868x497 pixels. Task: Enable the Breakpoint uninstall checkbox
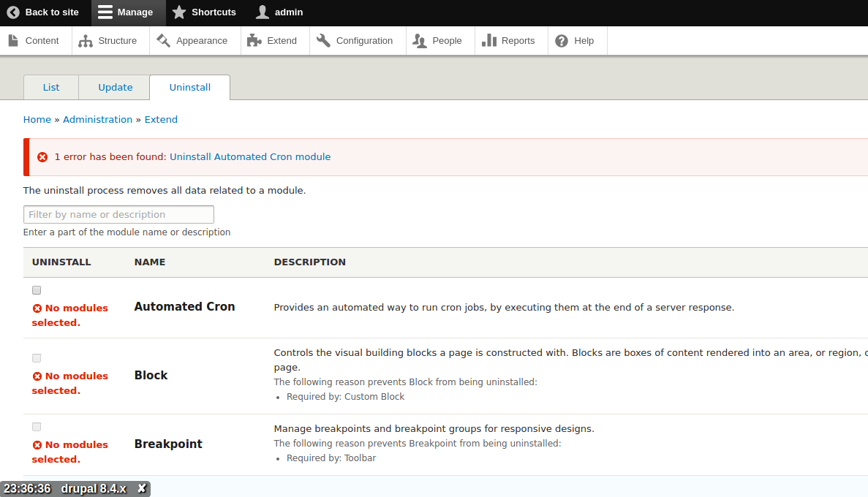pyautogui.click(x=36, y=426)
